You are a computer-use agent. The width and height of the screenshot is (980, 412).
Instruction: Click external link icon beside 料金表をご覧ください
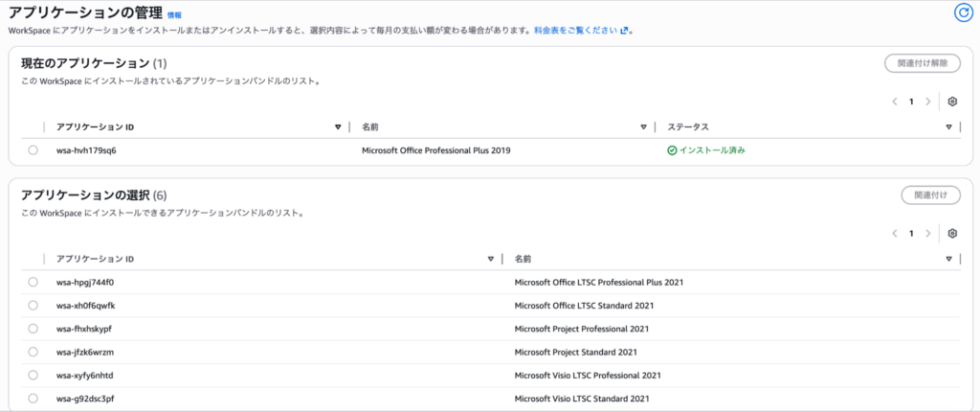click(x=625, y=31)
